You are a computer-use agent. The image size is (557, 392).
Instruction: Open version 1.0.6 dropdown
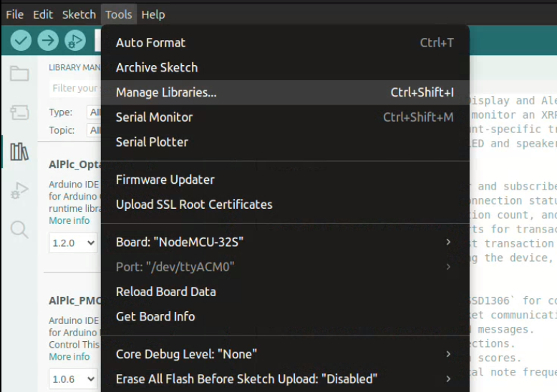pyautogui.click(x=73, y=379)
